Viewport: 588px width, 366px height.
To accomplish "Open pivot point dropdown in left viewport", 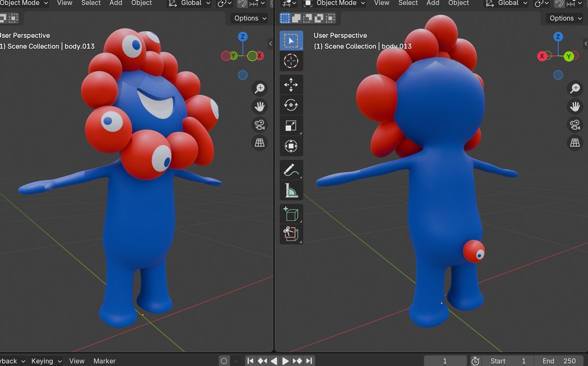I will [224, 3].
